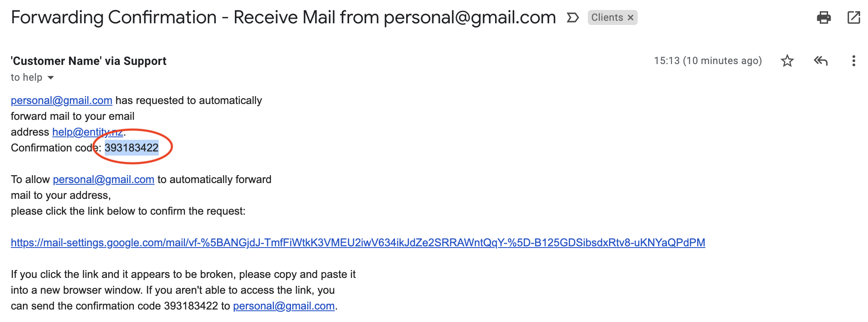Image resolution: width=868 pixels, height=322 pixels.
Task: Open the Clients label chip
Action: (x=607, y=17)
